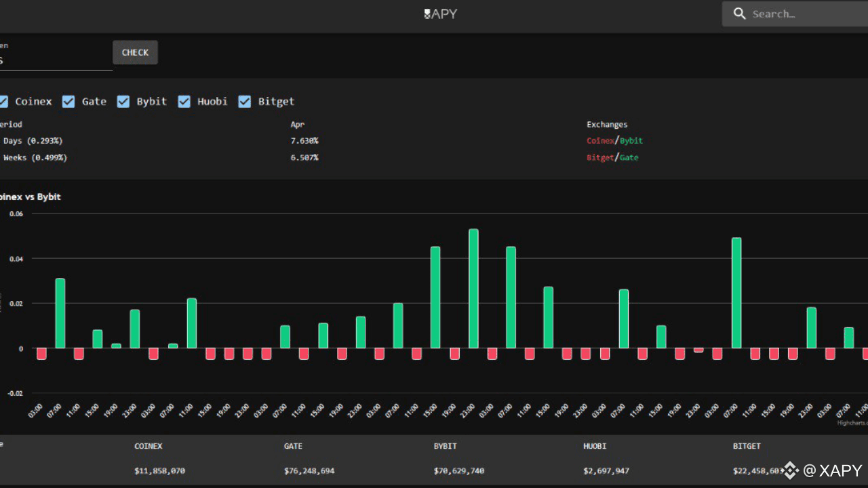The width and height of the screenshot is (868, 488).
Task: Click inside the Search input field
Action: pos(800,14)
